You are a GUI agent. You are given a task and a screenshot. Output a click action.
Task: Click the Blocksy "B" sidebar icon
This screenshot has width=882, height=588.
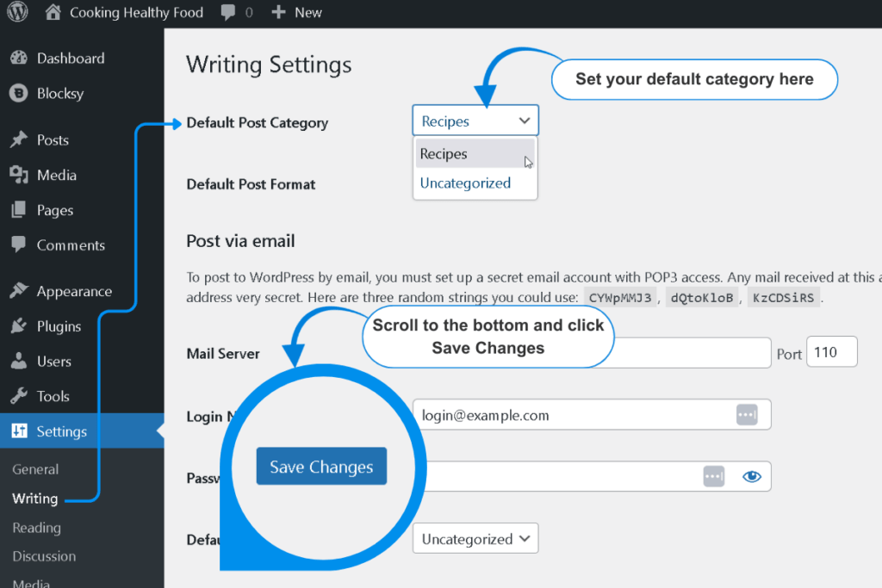click(19, 93)
